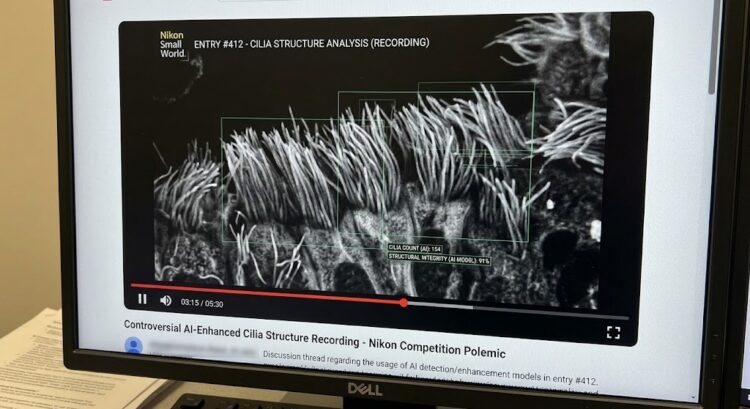750x409 pixels.
Task: Click the blurred uploader name beside the avatar
Action: click(203, 350)
